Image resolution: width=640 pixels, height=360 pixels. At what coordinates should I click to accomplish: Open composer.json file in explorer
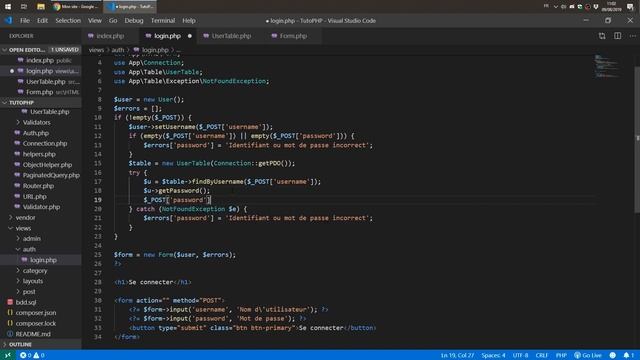36,313
